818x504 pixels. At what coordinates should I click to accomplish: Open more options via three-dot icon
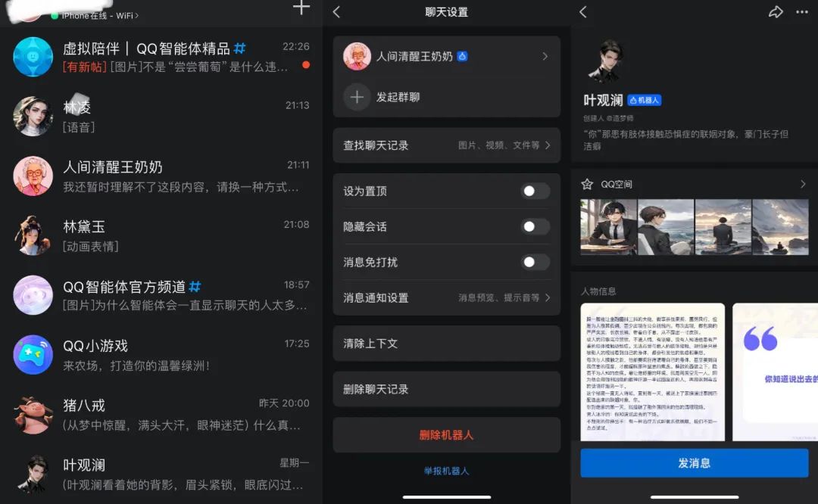(x=801, y=12)
